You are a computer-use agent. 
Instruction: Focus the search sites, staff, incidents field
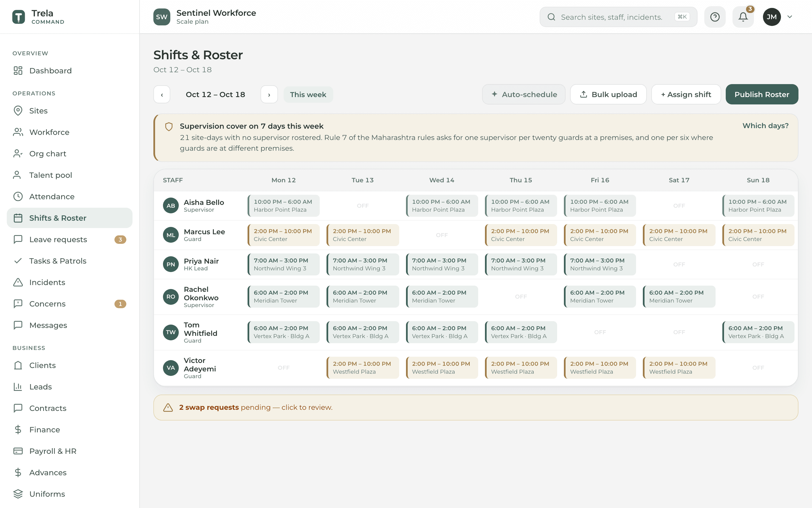pos(618,17)
